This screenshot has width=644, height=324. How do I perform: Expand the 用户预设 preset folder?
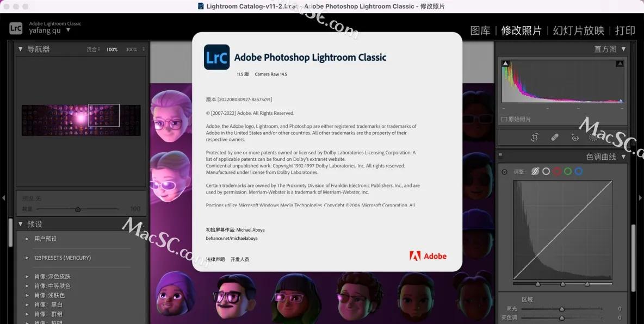click(x=27, y=239)
